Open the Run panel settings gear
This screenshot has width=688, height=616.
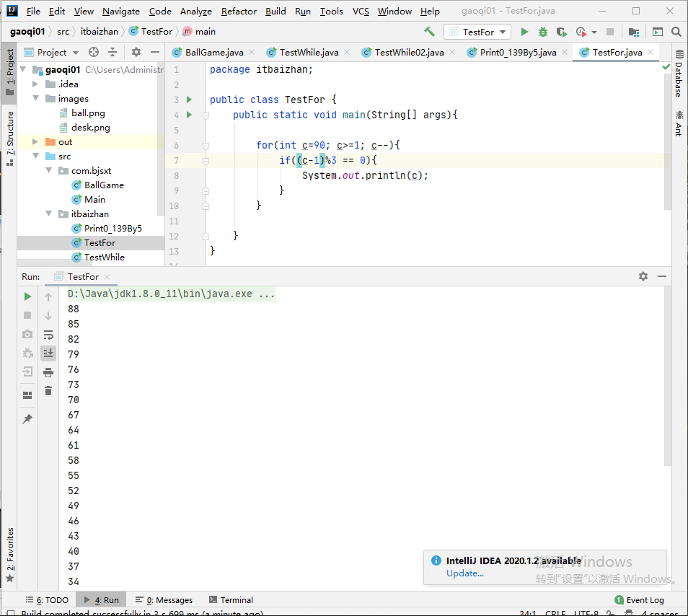[643, 276]
